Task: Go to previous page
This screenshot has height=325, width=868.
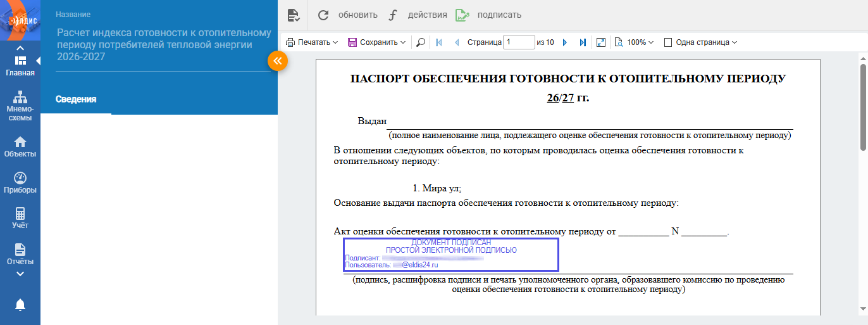Action: pos(457,42)
